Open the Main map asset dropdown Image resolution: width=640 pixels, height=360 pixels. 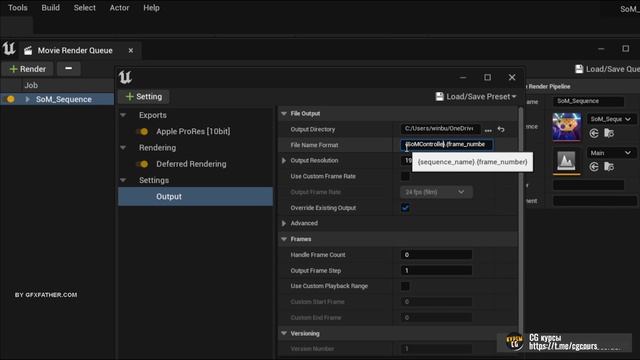611,153
